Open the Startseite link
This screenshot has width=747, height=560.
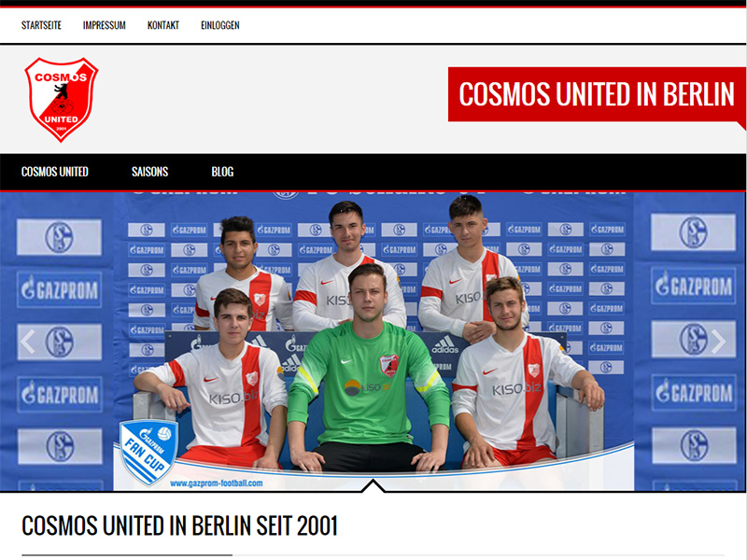[41, 25]
